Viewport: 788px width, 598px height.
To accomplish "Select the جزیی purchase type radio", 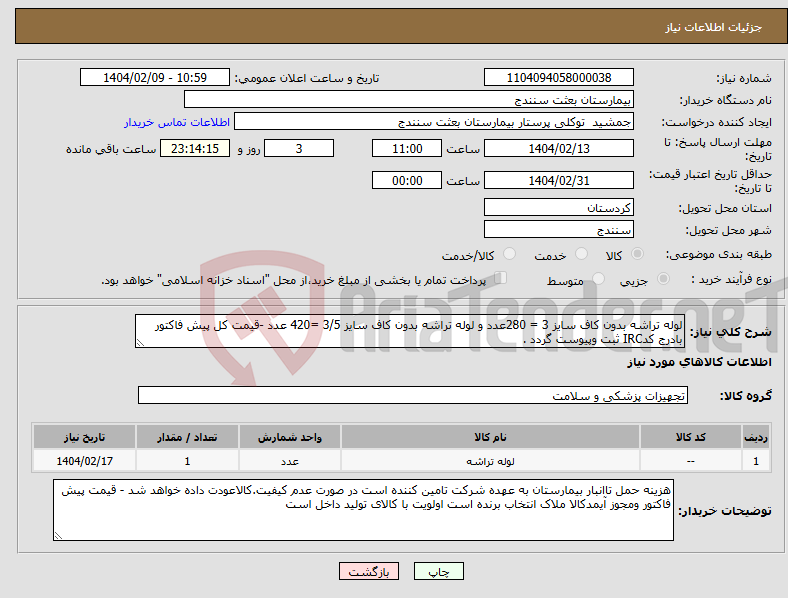I will pos(663,278).
